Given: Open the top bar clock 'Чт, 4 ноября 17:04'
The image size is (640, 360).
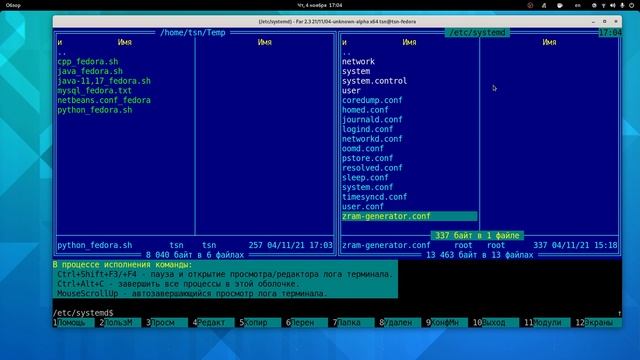Looking at the screenshot, I should point(320,5).
